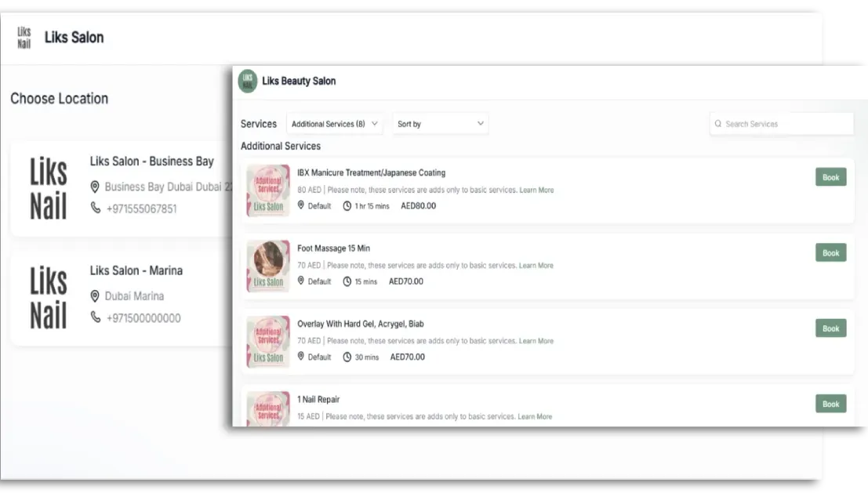Book the IBX Manicure Treatment service
The image size is (868, 493).
coord(830,177)
